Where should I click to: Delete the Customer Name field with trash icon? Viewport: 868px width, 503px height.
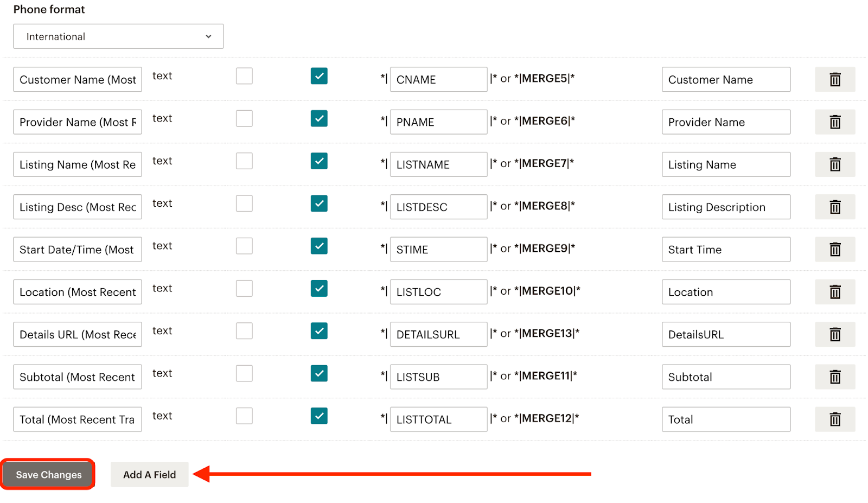tap(835, 80)
